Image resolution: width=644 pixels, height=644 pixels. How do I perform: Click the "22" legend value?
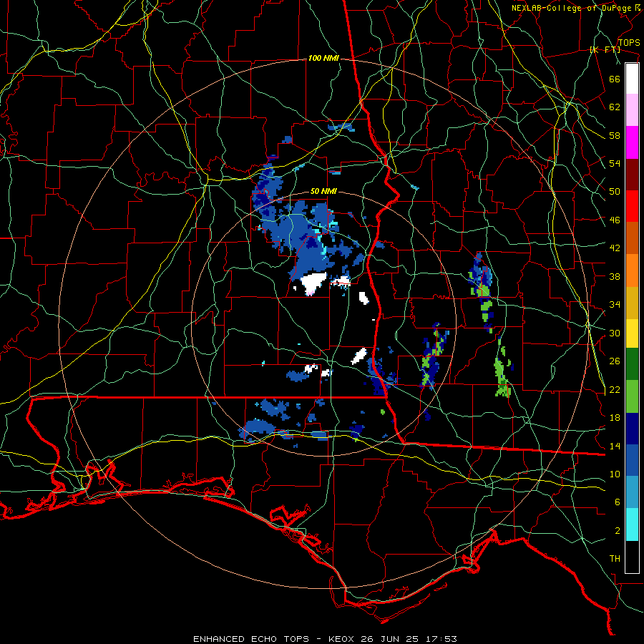615,390
